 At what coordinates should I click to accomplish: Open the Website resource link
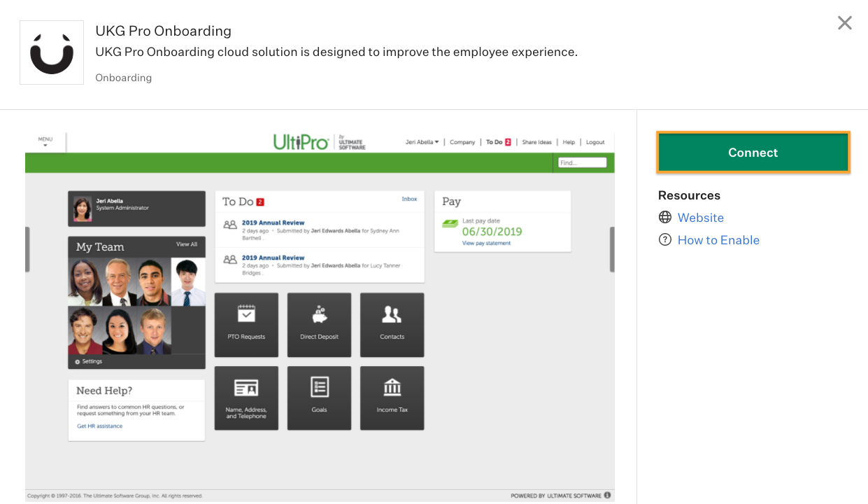tap(700, 218)
